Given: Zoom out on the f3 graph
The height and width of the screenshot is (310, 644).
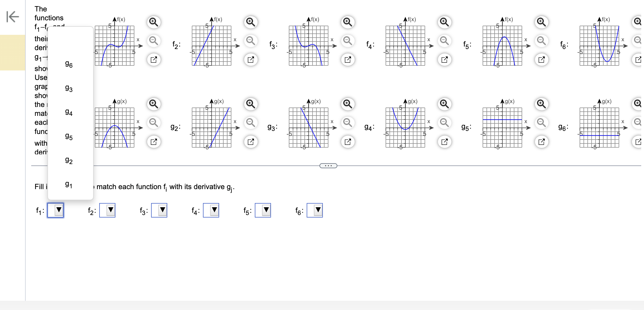Looking at the screenshot, I should tap(347, 41).
